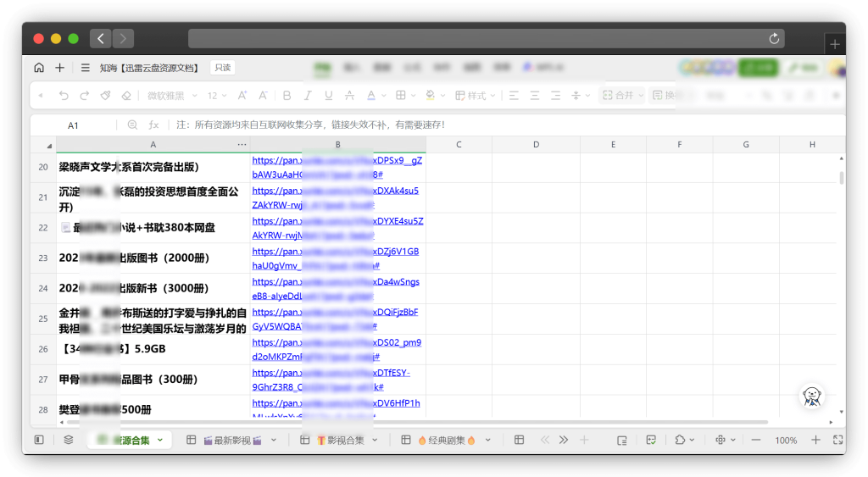Viewport: 868px width, 477px height.
Task: Click the assistant mascot floating icon
Action: coord(811,397)
